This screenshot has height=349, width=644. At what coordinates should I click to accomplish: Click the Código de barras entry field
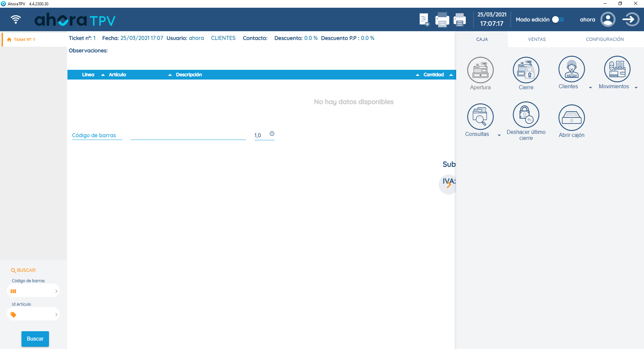coord(188,135)
